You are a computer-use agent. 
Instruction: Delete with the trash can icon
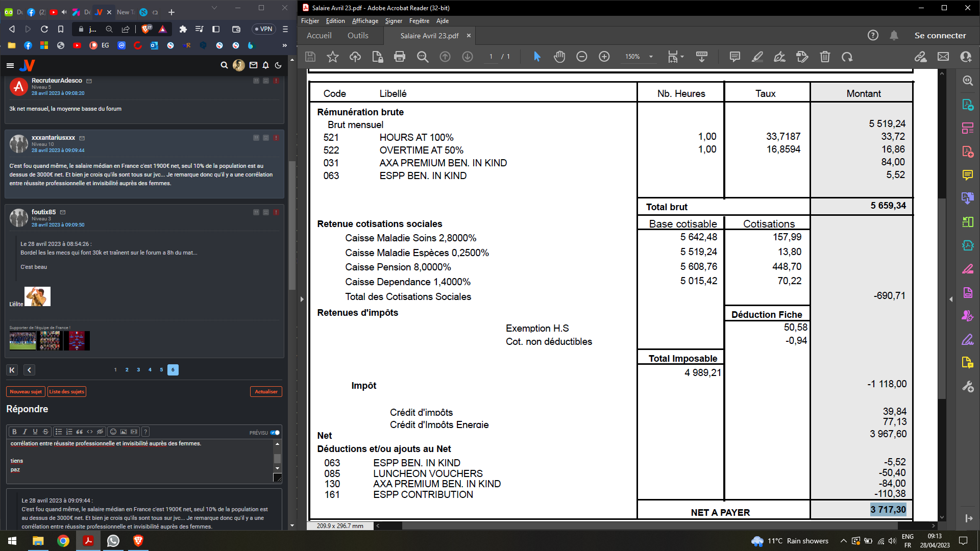(x=825, y=57)
